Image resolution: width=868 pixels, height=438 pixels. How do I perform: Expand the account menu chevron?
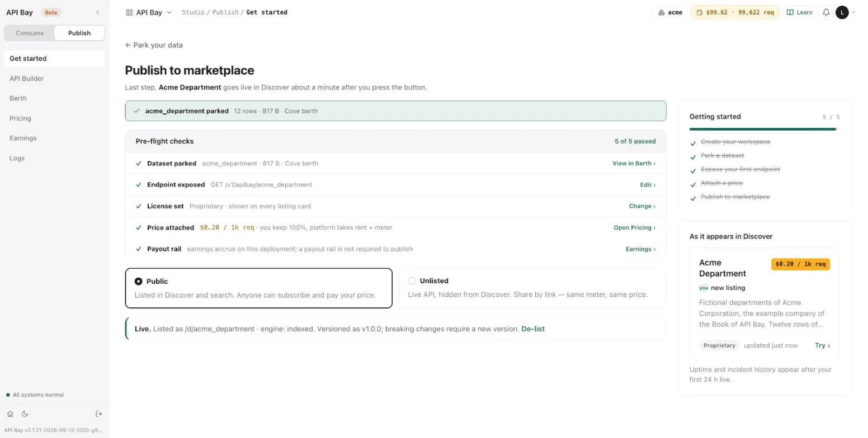coord(853,12)
